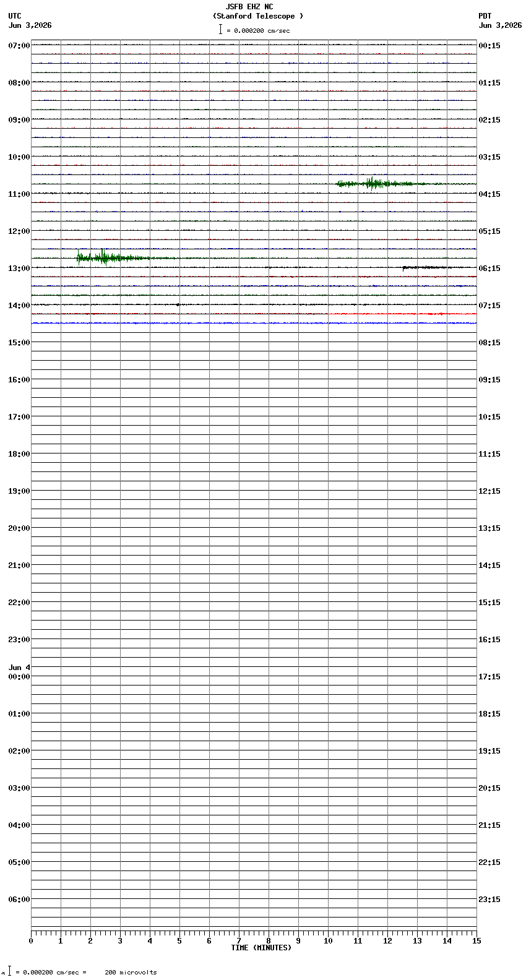Screen dimensions: 526x980
Task: Click the black spike on the 14:00 trace
Action: (x=178, y=304)
